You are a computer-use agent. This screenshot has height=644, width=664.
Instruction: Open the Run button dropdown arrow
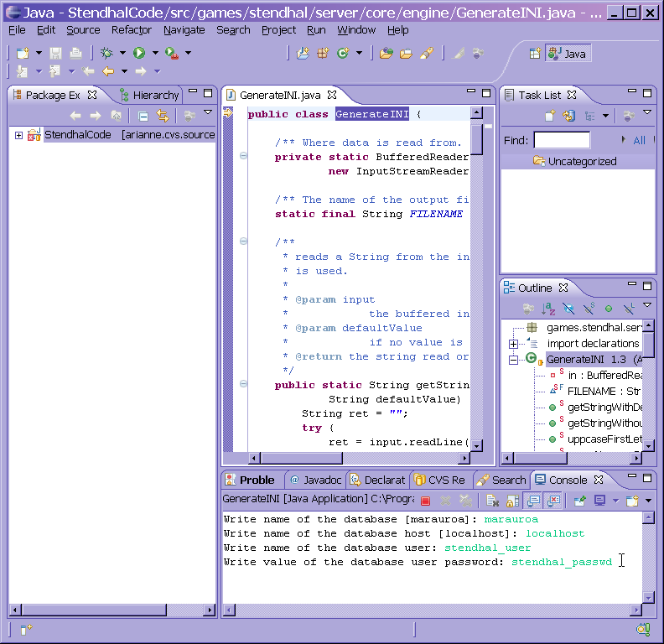pos(154,53)
